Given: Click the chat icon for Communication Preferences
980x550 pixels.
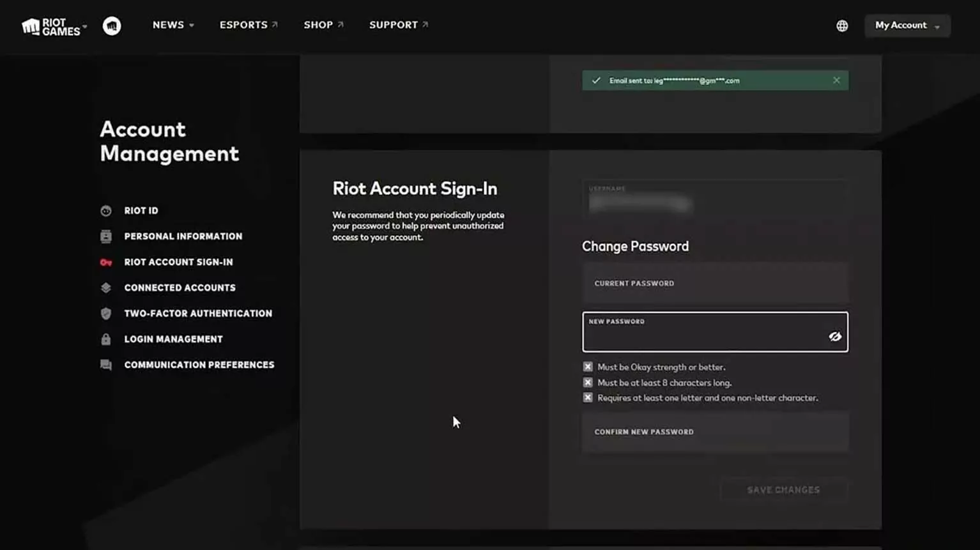Looking at the screenshot, I should tap(106, 364).
